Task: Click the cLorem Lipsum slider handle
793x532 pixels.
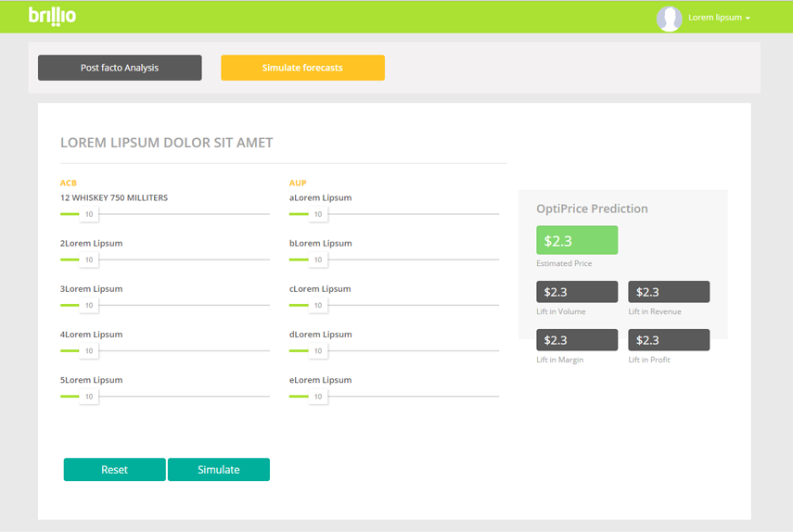Action: point(318,305)
